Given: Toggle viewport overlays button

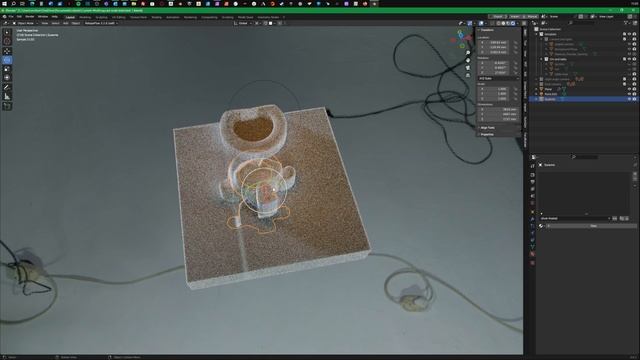Looking at the screenshot, I should [x=481, y=23].
